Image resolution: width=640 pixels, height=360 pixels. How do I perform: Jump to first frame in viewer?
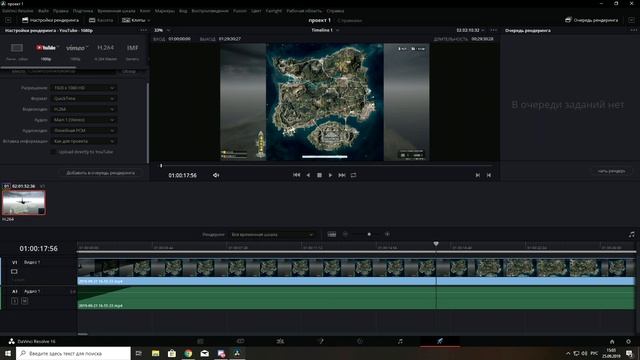(297, 175)
